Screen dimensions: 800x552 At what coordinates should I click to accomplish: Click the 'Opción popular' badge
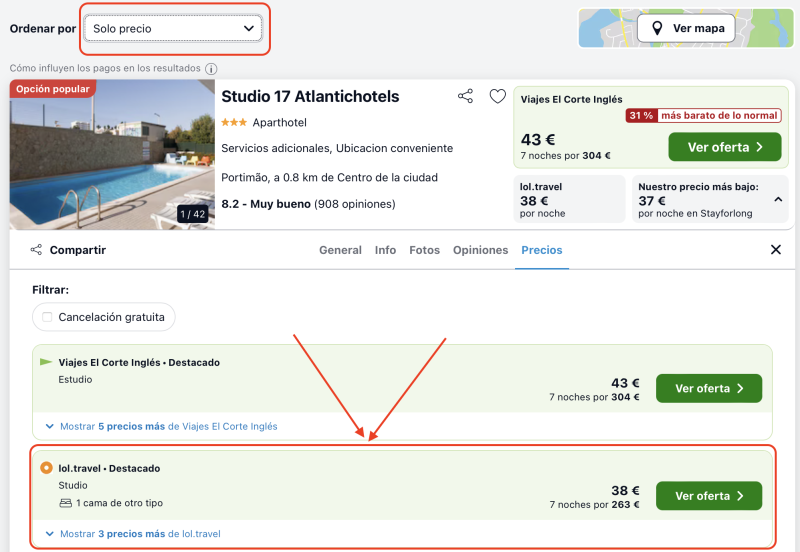(x=53, y=89)
